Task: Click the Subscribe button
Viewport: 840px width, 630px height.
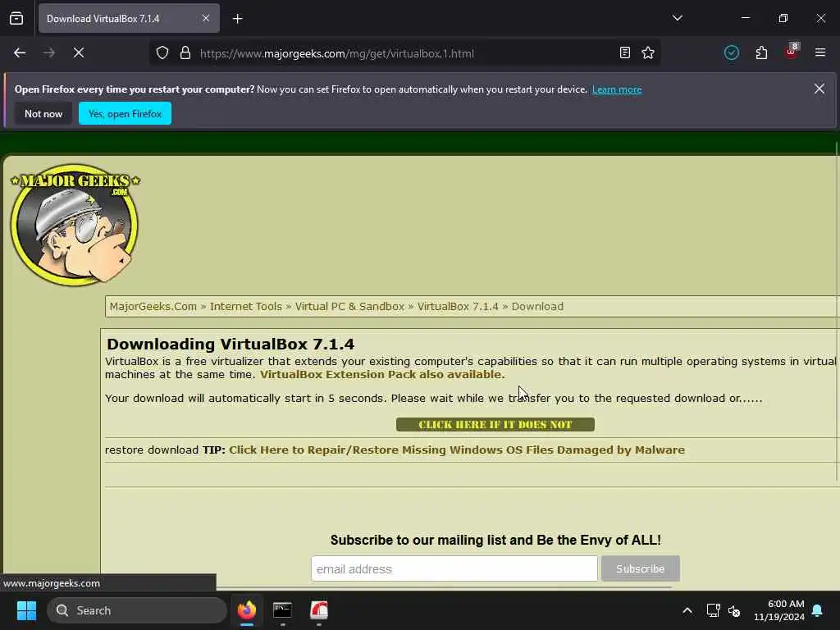Action: click(x=640, y=568)
